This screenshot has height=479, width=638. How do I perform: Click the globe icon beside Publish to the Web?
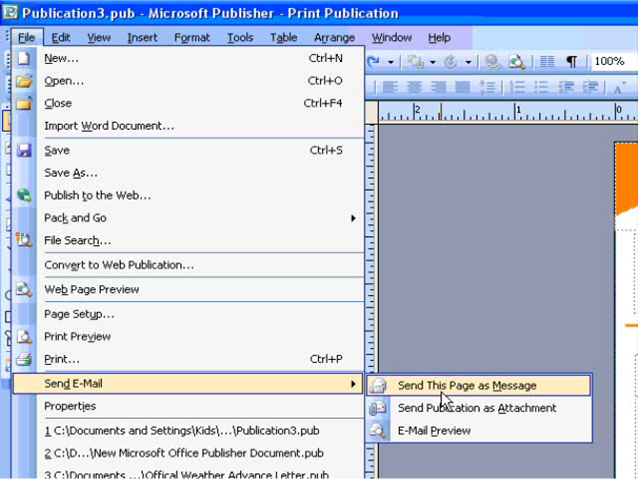tap(24, 196)
